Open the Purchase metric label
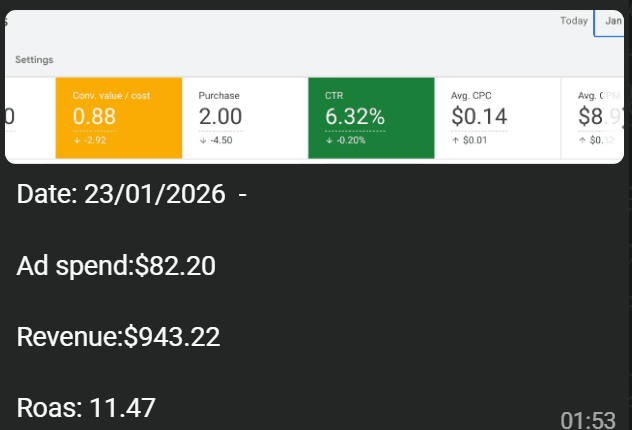 click(x=219, y=96)
